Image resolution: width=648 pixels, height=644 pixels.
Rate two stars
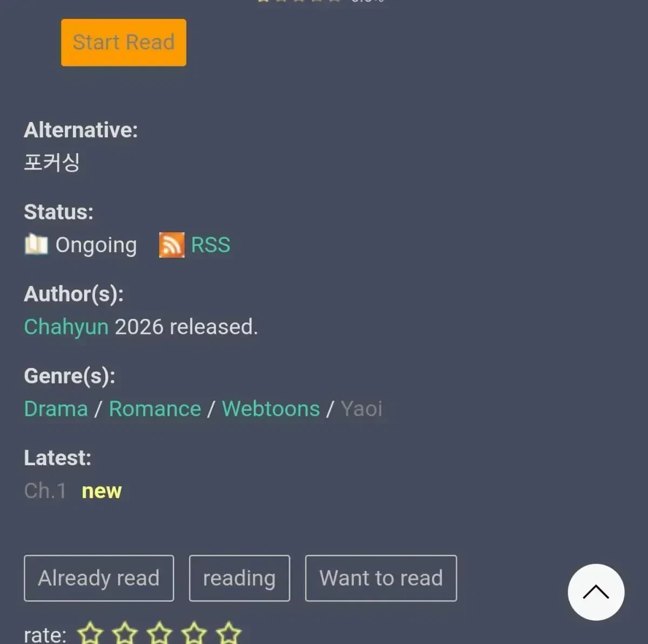(125, 633)
